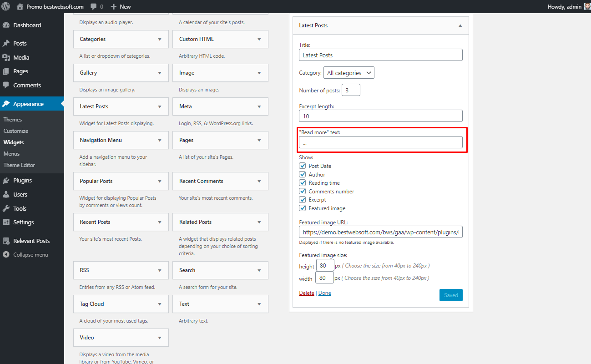Click Promo bestwebsoft.com site link
The image size is (591, 364).
pos(55,7)
